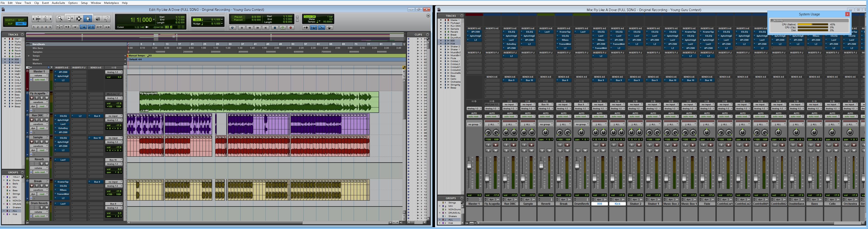
Task: Toggle input monitoring on Fly Acapella edit track
Action: coord(37,98)
